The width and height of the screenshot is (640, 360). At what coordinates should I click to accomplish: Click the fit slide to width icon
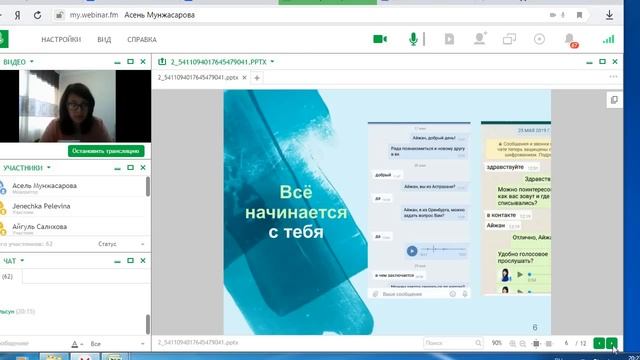[549, 344]
